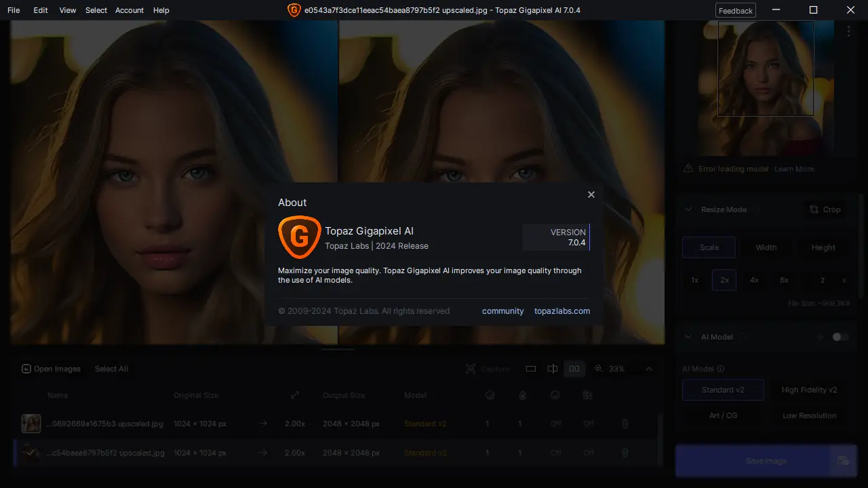Viewport: 868px width, 488px height.
Task: Collapse the file list panel chevron
Action: click(649, 369)
